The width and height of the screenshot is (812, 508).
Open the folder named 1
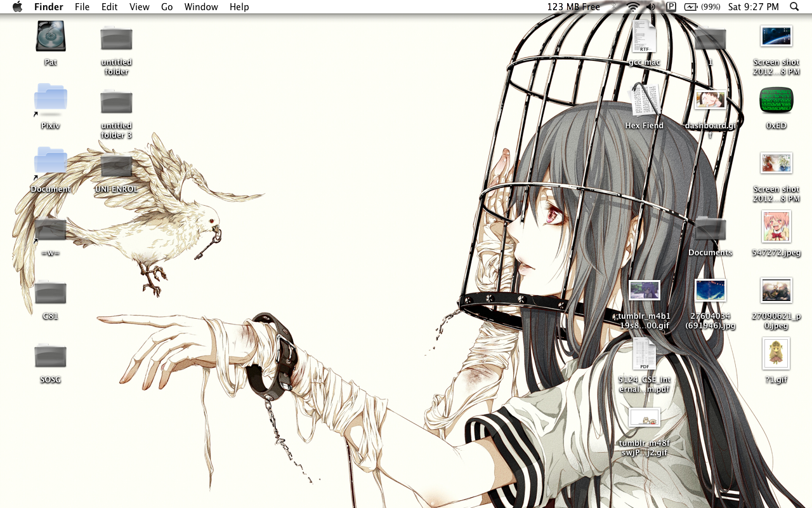[x=710, y=38]
